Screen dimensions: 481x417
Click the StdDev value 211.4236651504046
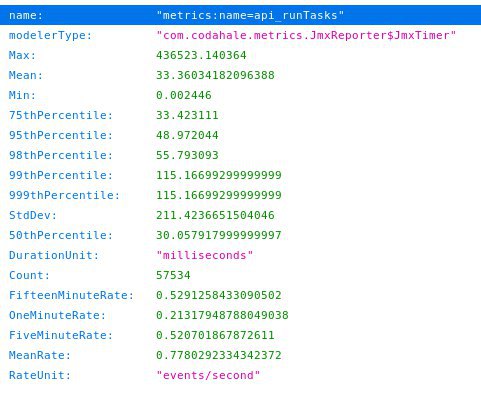click(x=215, y=215)
